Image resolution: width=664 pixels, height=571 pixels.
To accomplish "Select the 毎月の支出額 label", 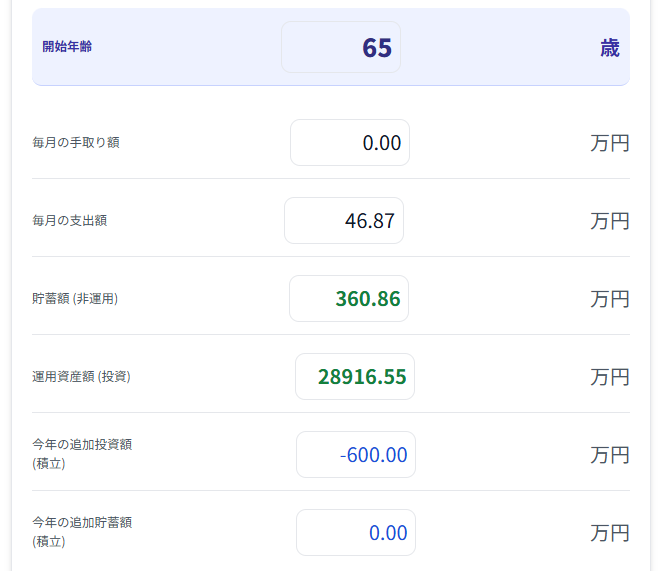I will point(69,221).
